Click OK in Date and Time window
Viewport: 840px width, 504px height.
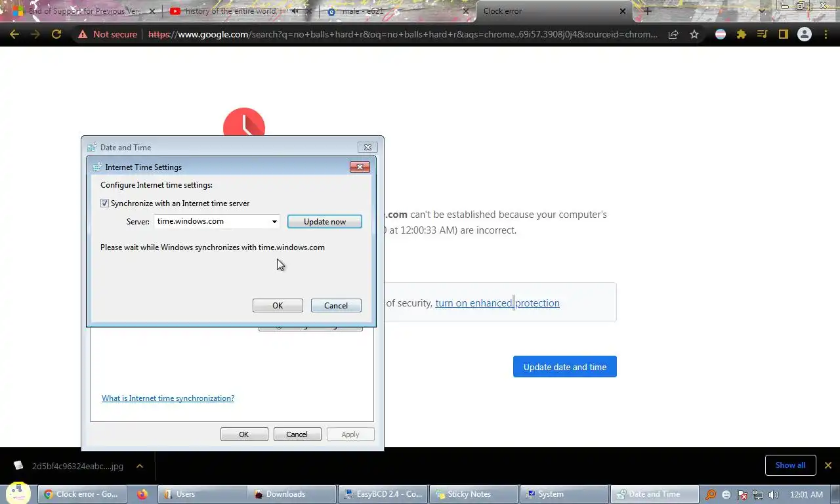[x=244, y=434]
